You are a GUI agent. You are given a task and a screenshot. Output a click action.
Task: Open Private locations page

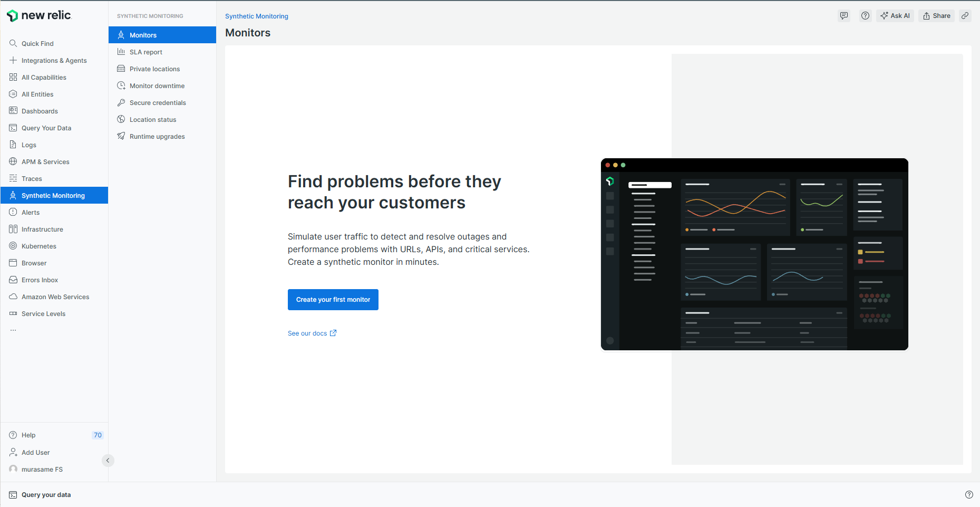pyautogui.click(x=162, y=69)
